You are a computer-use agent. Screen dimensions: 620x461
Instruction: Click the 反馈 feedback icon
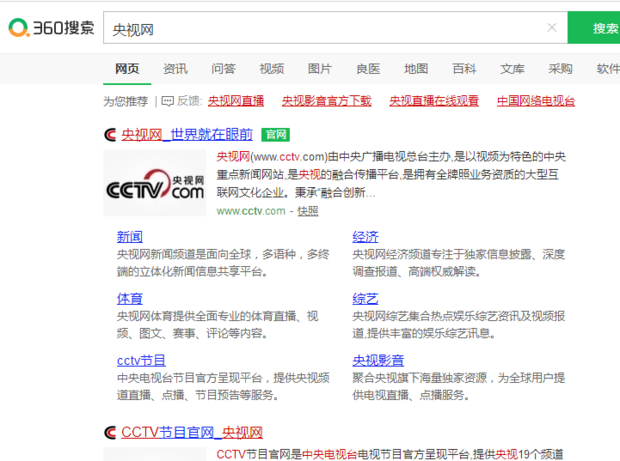(168, 102)
